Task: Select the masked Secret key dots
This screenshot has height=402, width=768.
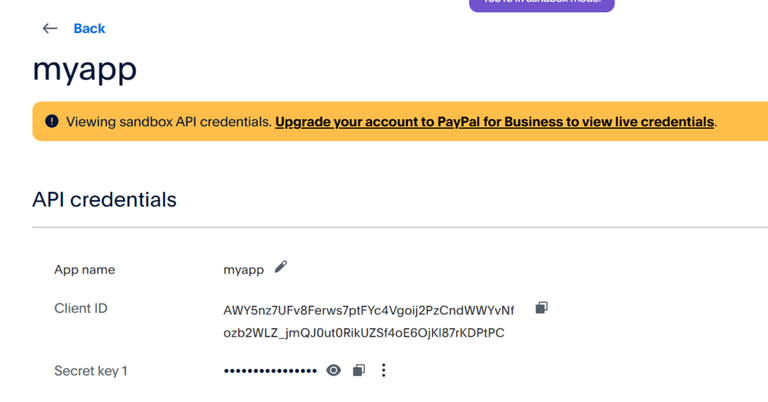Action: point(270,371)
